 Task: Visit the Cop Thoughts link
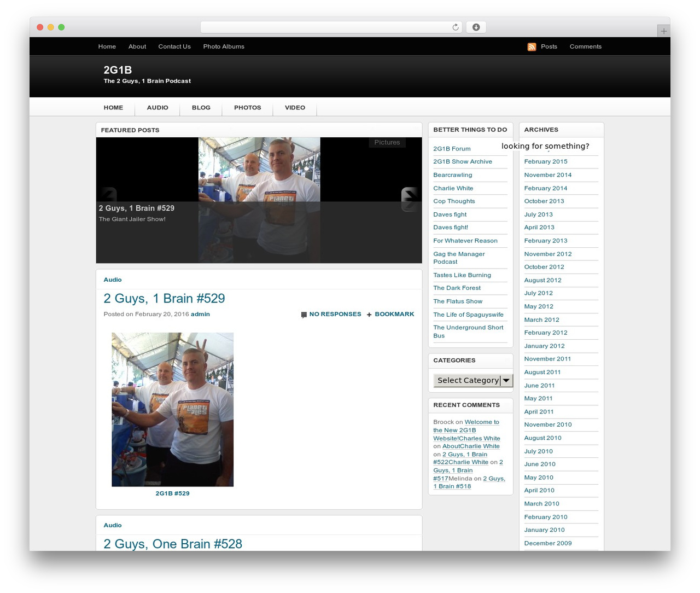point(454,201)
